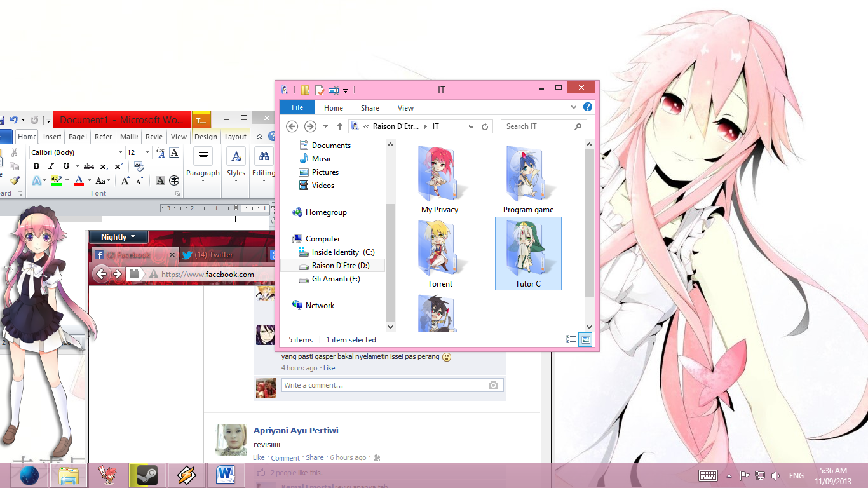Switch to details view in Explorer status bar
The width and height of the screenshot is (868, 488).
pyautogui.click(x=571, y=340)
